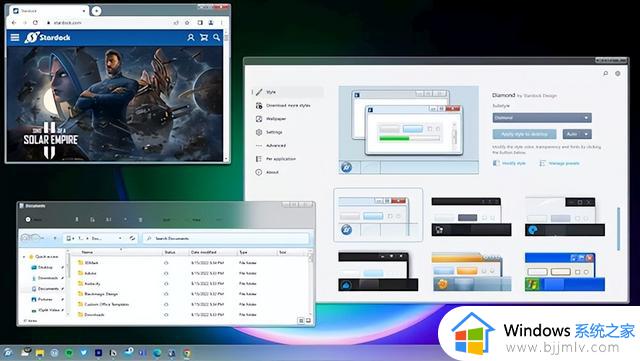This screenshot has height=361, width=640.
Task: Open the Twitter icon on the taskbar
Action: 84,353
